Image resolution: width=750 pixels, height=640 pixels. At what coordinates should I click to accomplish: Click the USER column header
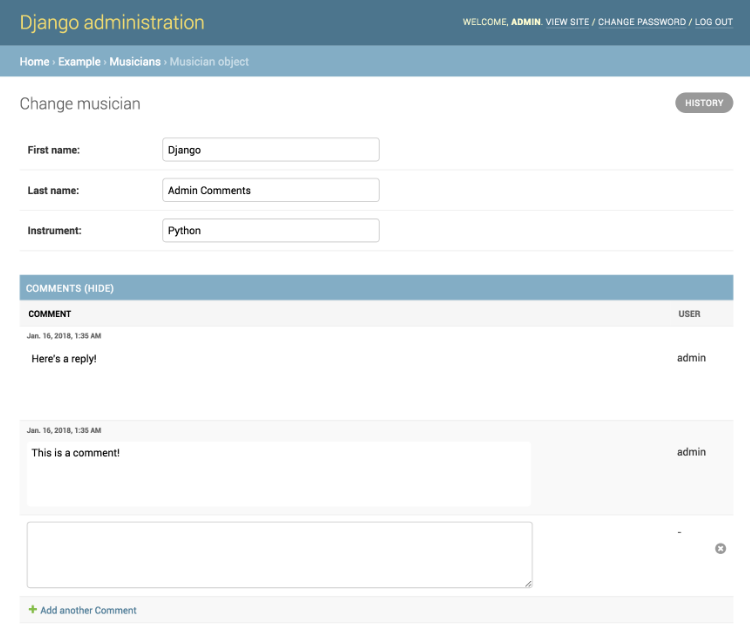coord(689,314)
